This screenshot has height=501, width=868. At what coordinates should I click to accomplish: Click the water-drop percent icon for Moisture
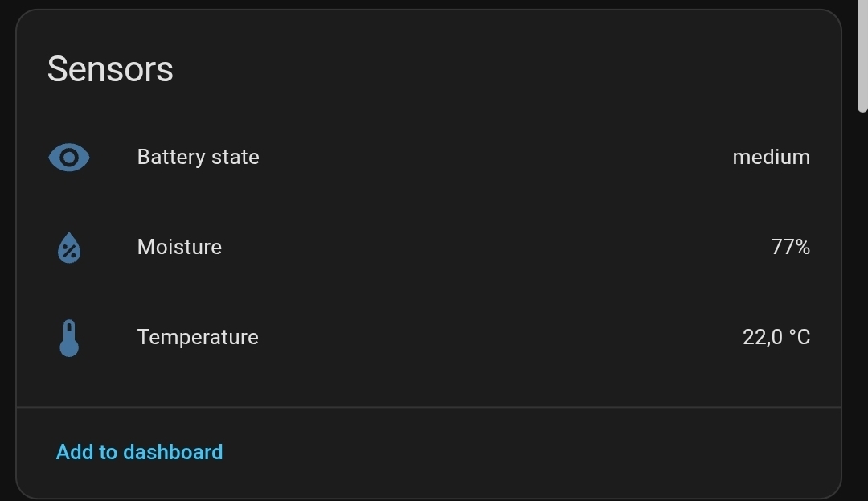coord(69,248)
